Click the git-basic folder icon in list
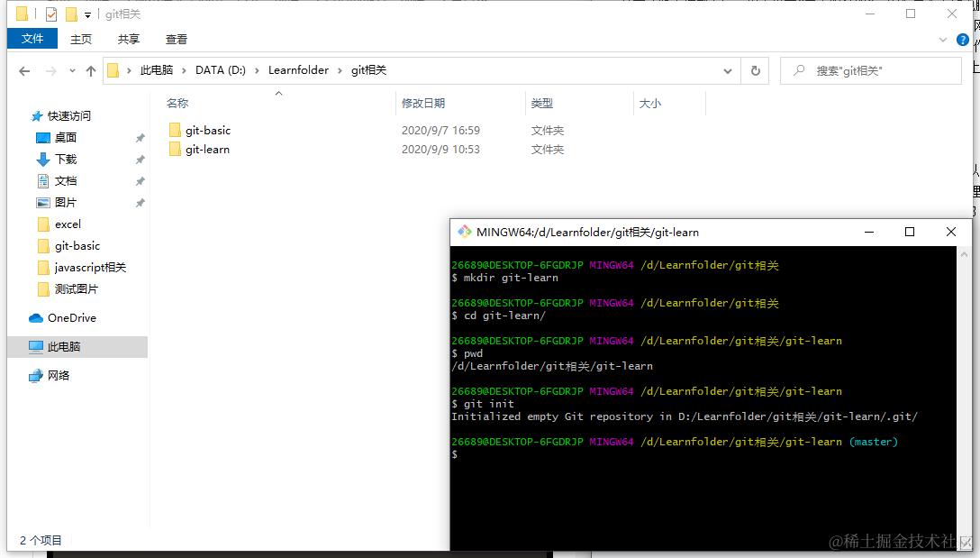980x558 pixels. (175, 130)
